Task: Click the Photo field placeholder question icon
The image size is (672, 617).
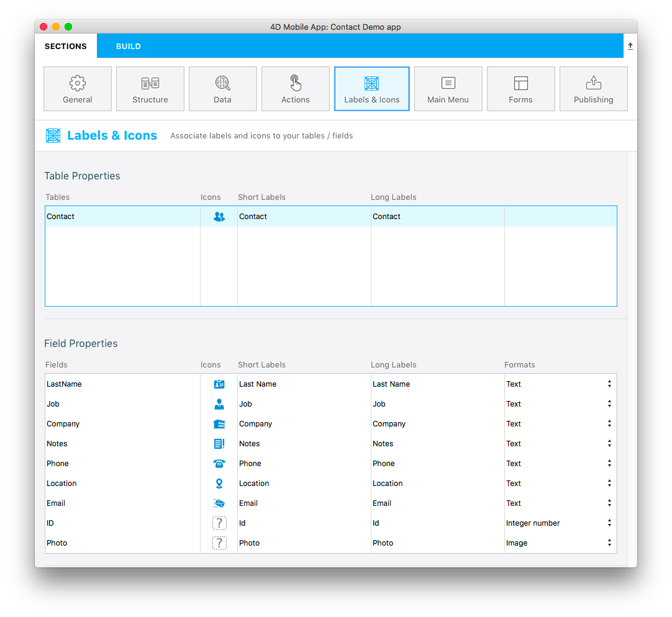Action: 219,543
